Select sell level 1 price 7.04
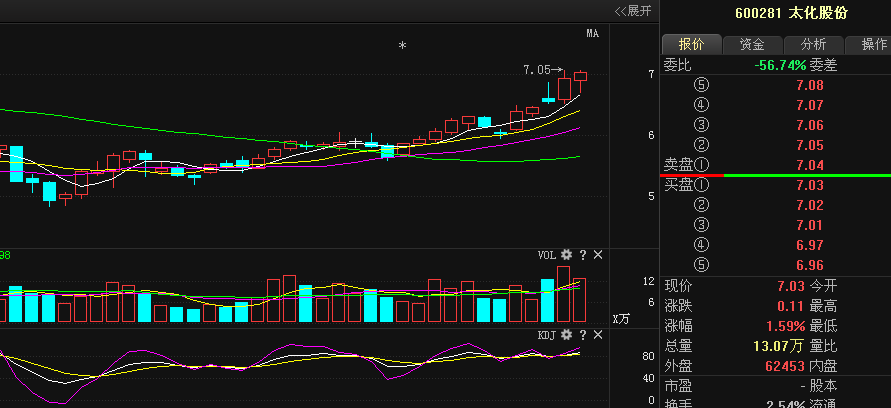This screenshot has width=891, height=408. 809,164
